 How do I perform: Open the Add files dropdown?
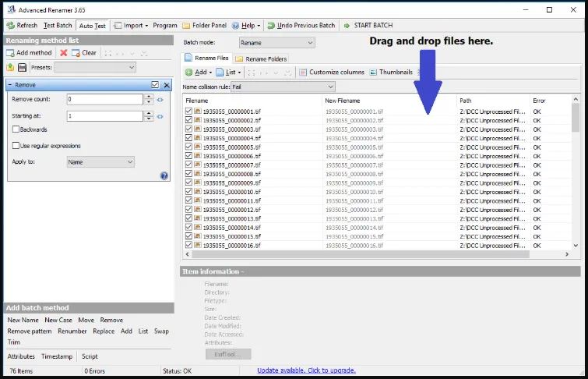(x=199, y=72)
